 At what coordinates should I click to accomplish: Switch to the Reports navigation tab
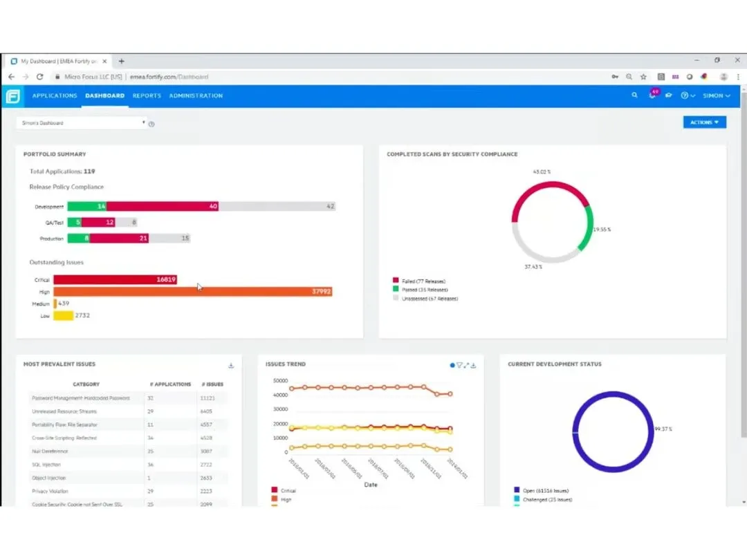[147, 96]
